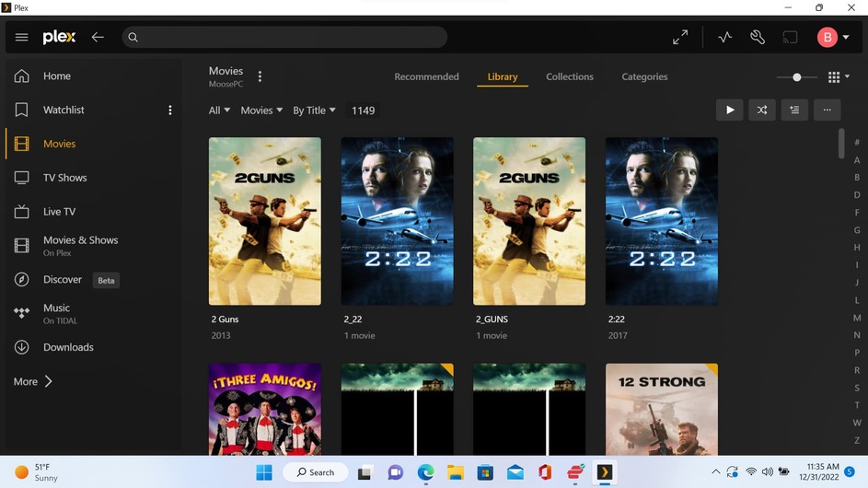This screenshot has width=868, height=488.
Task: Open Watchlist more options dots
Action: (170, 110)
